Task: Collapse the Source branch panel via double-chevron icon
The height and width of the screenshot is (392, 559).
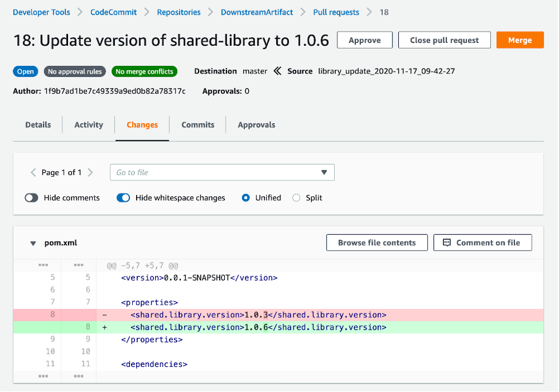Action: (x=277, y=71)
